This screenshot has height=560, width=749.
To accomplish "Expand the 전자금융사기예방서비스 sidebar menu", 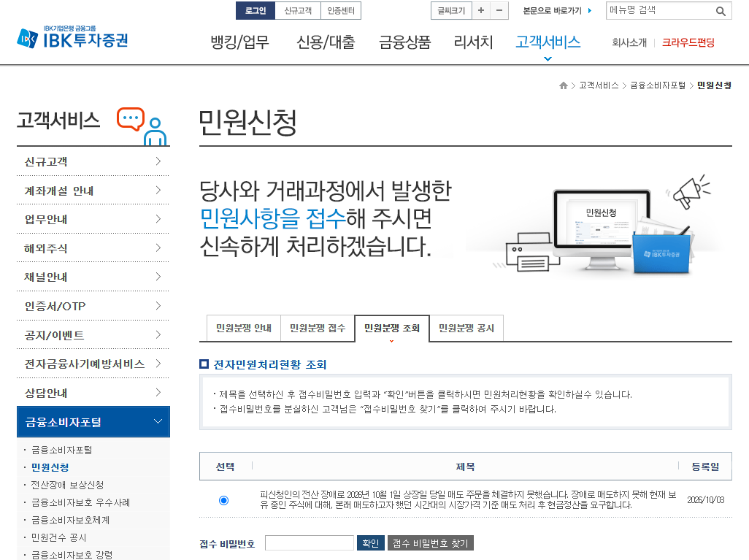I will pos(93,364).
